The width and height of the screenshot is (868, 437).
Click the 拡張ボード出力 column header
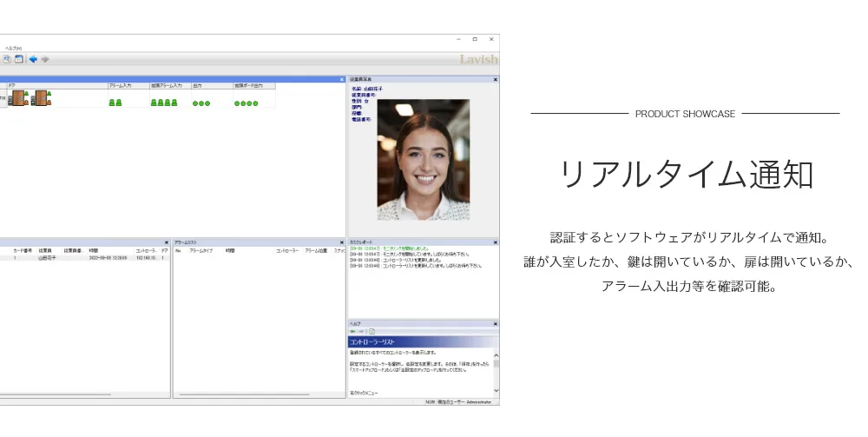point(254,86)
